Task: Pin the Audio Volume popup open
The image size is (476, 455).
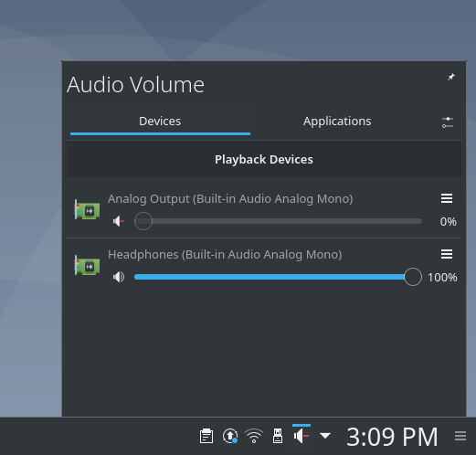Action: 450,77
